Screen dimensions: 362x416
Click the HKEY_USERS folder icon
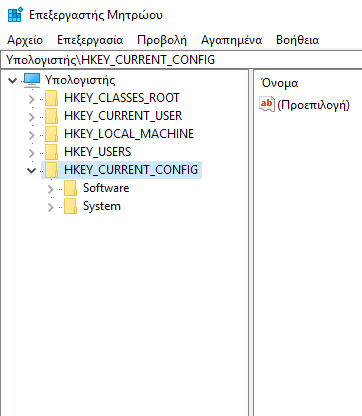[52, 152]
